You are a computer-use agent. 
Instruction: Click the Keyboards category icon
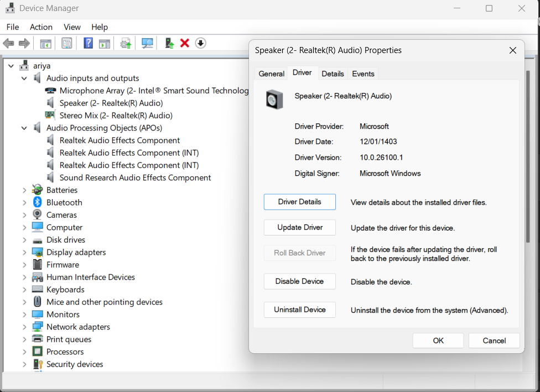37,290
